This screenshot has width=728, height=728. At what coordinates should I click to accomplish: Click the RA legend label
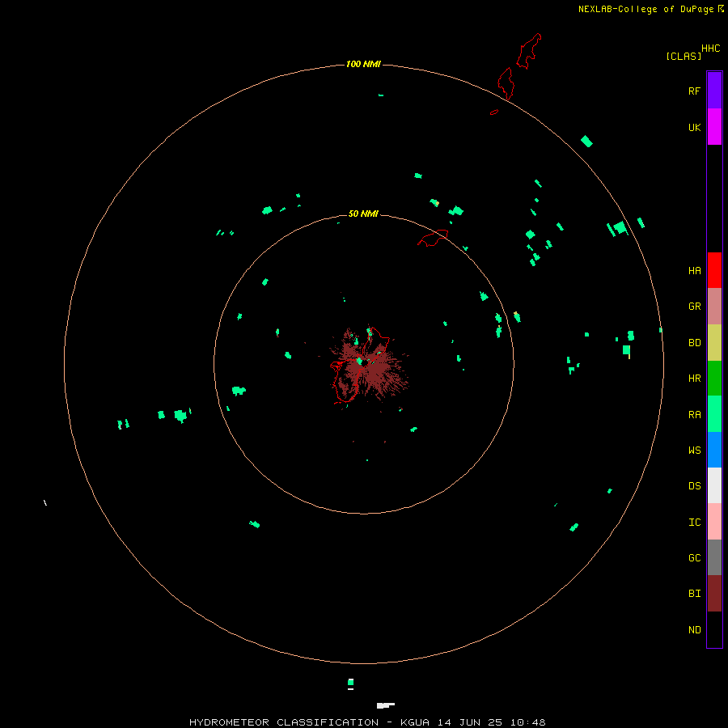[x=694, y=415]
